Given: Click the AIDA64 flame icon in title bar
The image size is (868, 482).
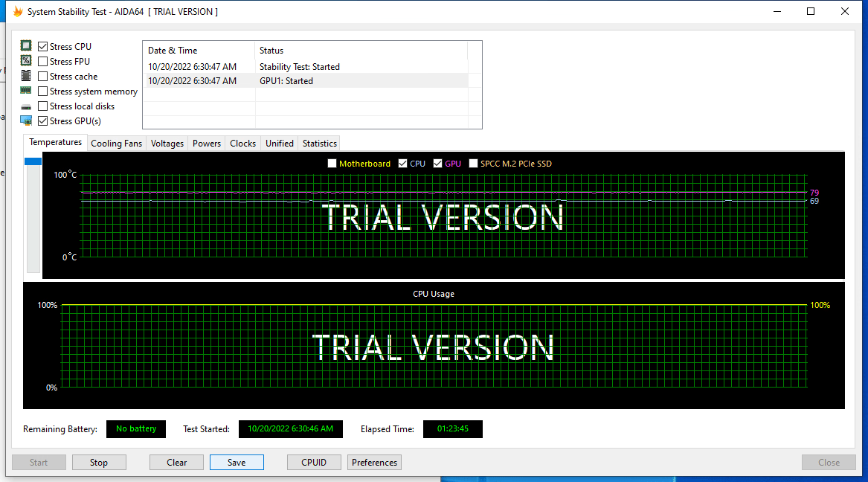Looking at the screenshot, I should tap(18, 12).
